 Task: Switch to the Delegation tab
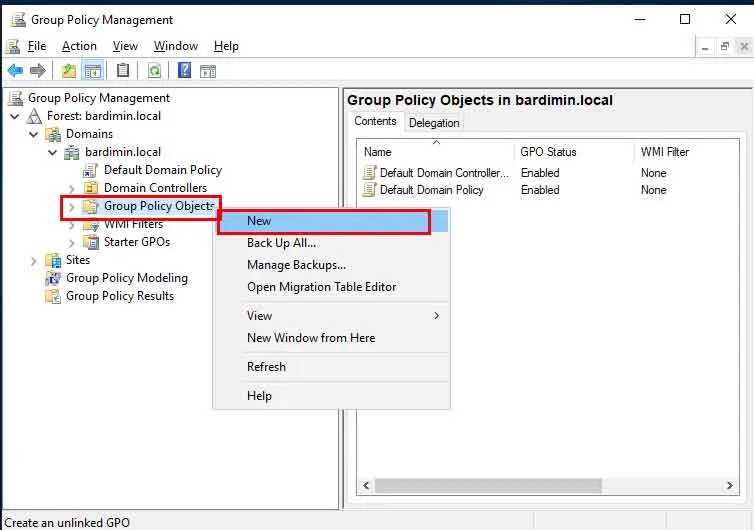tap(434, 123)
